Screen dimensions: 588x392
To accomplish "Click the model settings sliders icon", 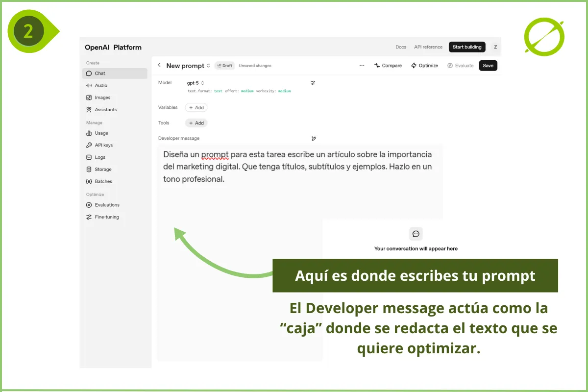I will coord(313,83).
